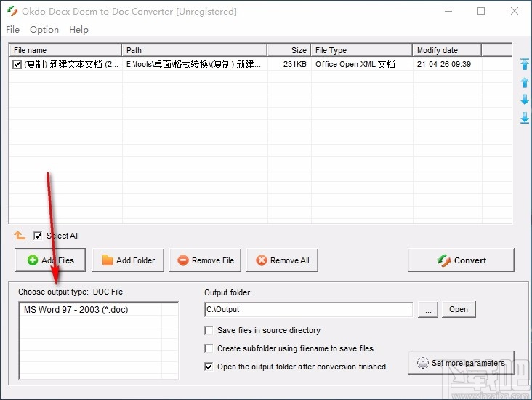Click Remove File button
Image resolution: width=532 pixels, height=400 pixels.
coord(205,260)
